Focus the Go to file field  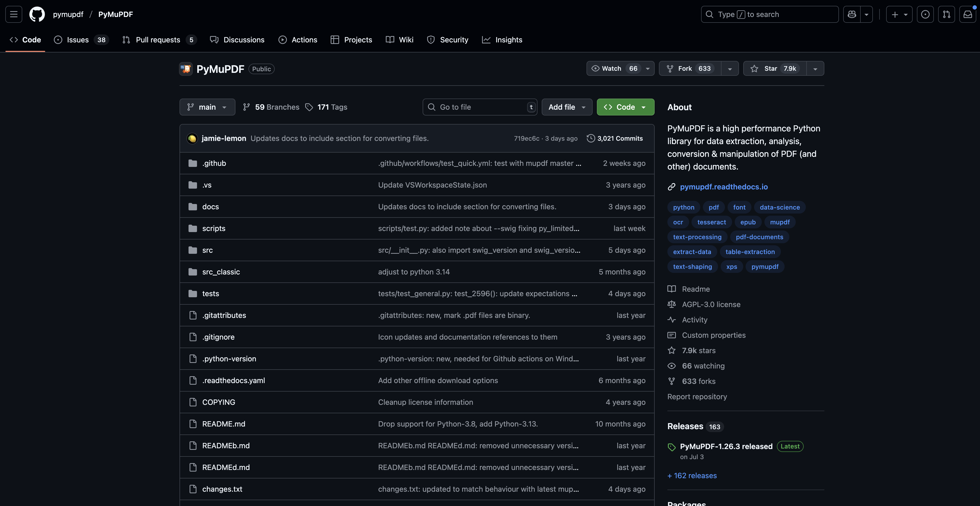[480, 107]
